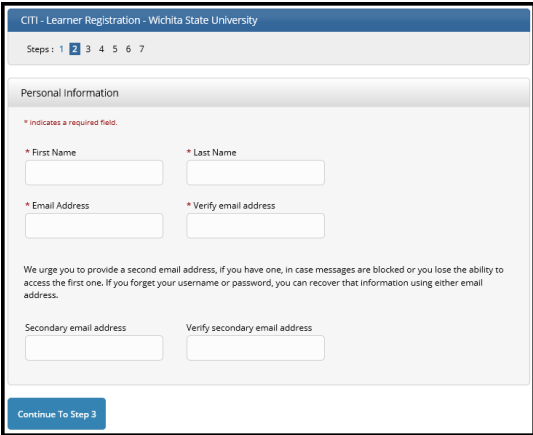The image size is (533, 435).
Task: Click step number 6
Action: (x=128, y=49)
